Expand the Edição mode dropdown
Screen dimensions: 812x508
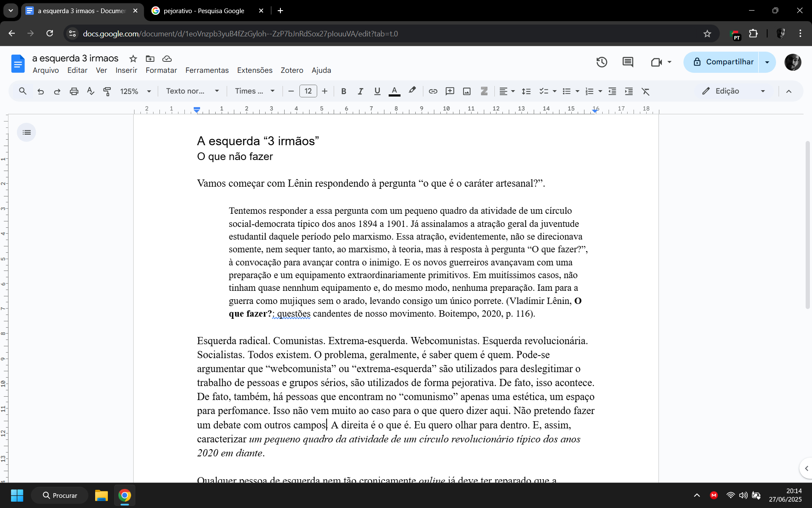coord(733,91)
